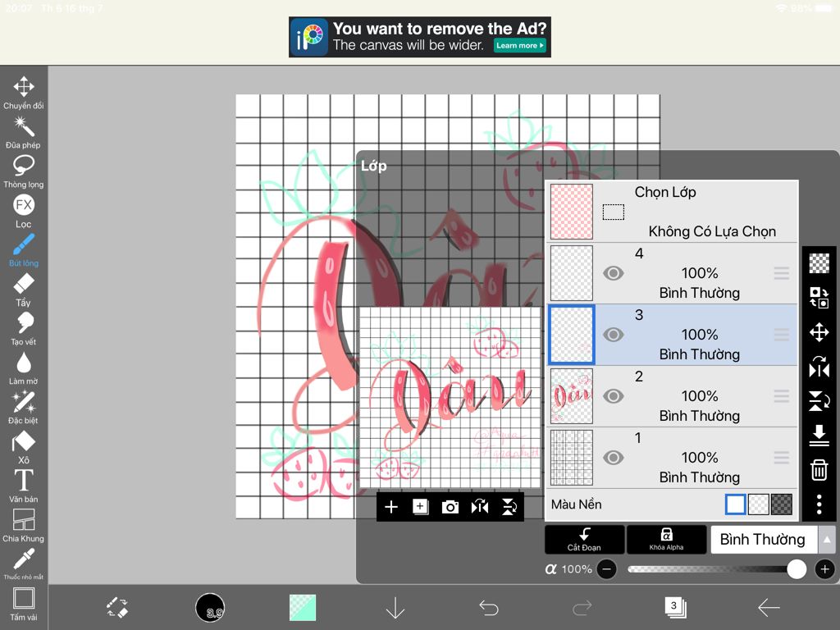Viewport: 840px width, 630px height.
Task: Click Learn more button in ad
Action: point(519,46)
